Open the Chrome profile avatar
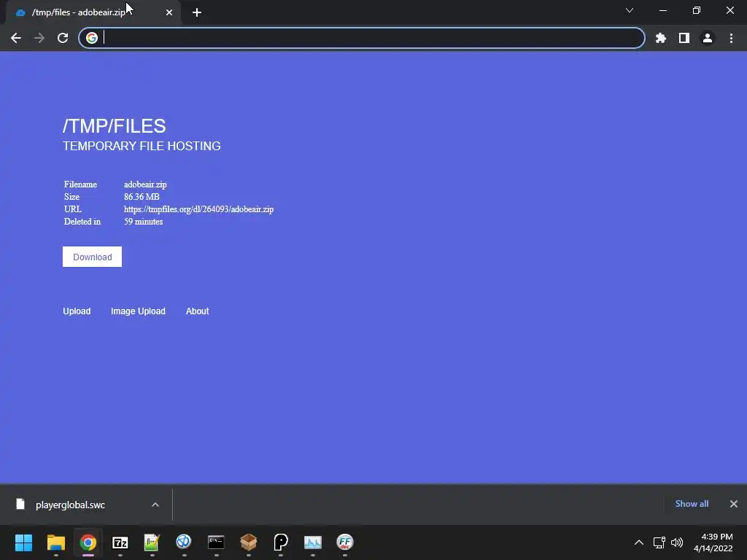 point(708,38)
